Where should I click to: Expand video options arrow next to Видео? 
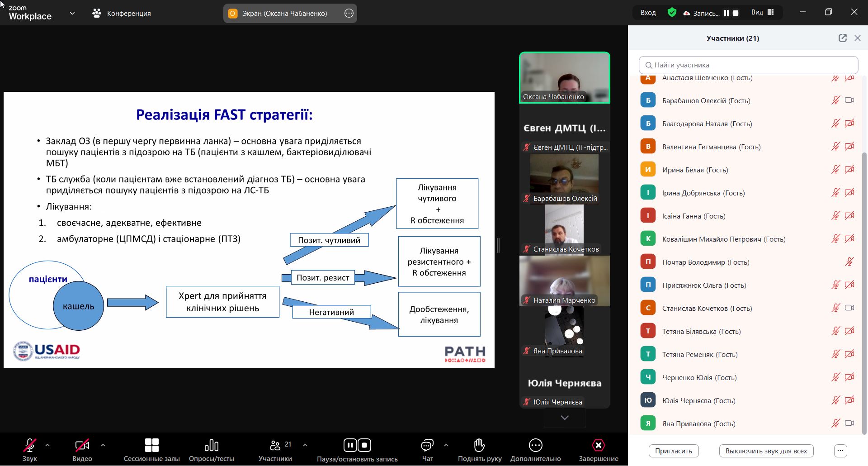click(103, 445)
